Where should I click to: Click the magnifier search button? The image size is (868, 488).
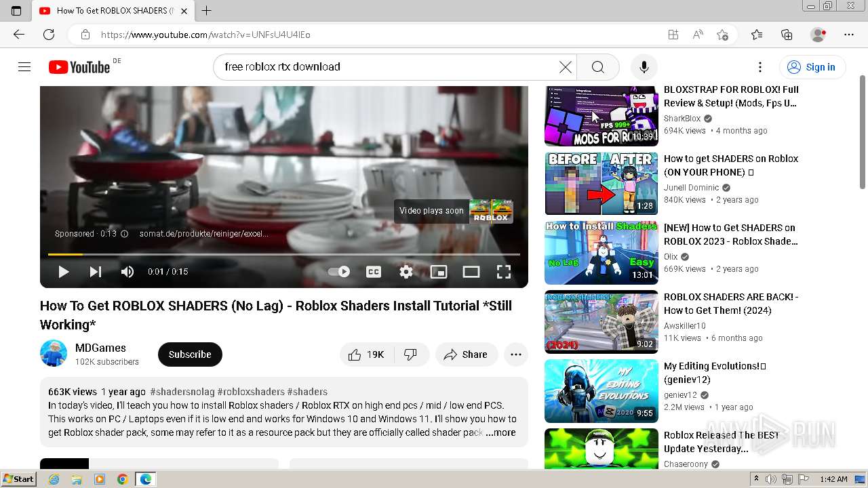pos(597,66)
